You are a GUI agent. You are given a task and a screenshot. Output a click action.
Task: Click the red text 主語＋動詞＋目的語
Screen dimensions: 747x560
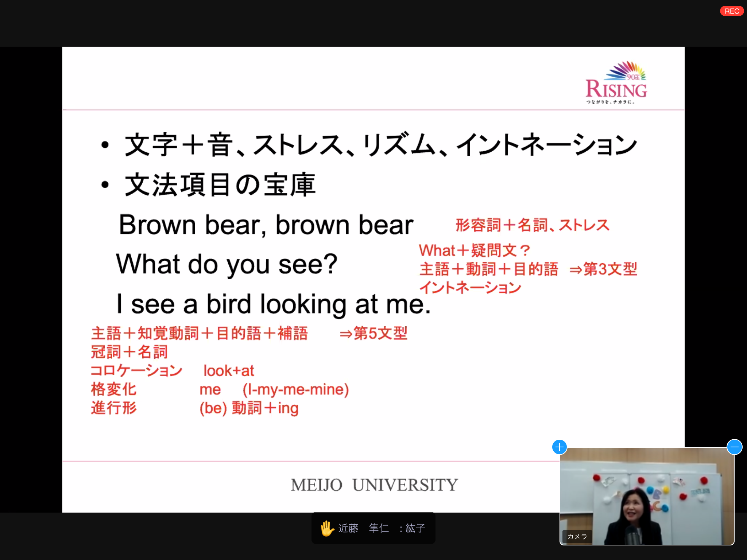(x=489, y=269)
